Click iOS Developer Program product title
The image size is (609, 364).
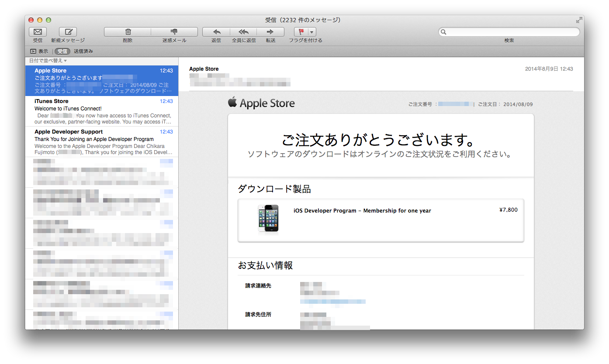point(362,210)
